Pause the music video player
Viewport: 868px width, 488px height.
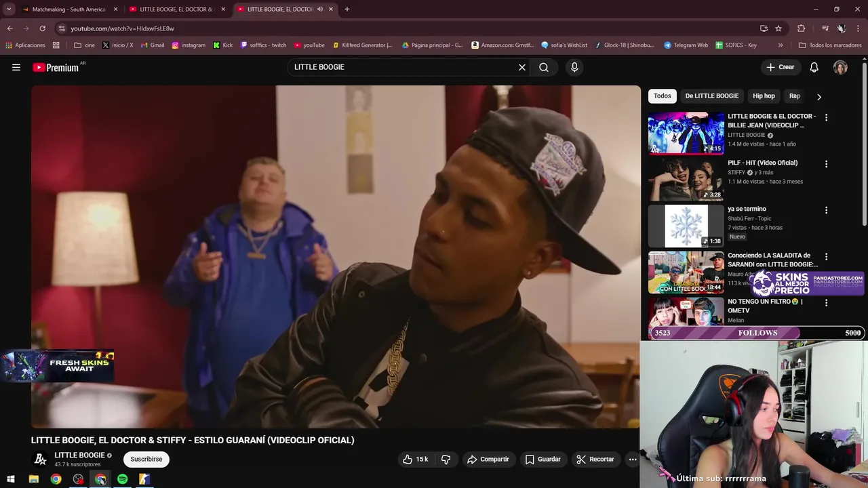336,256
